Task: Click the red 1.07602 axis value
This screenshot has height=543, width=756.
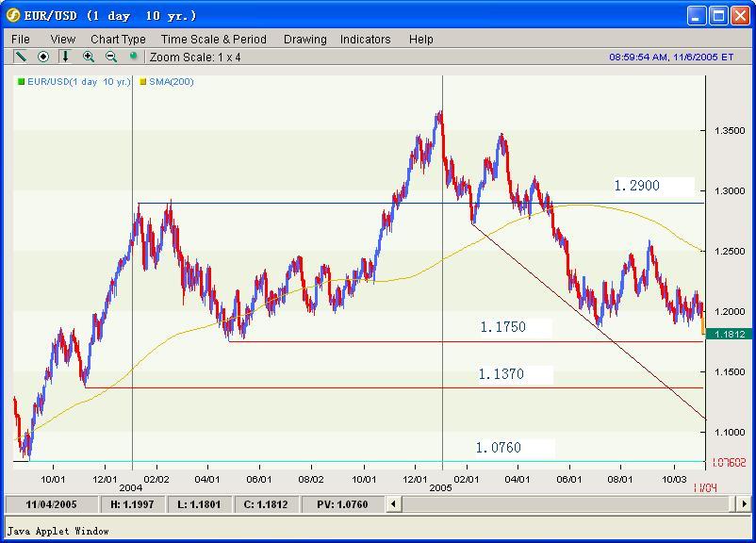Action: 729,463
